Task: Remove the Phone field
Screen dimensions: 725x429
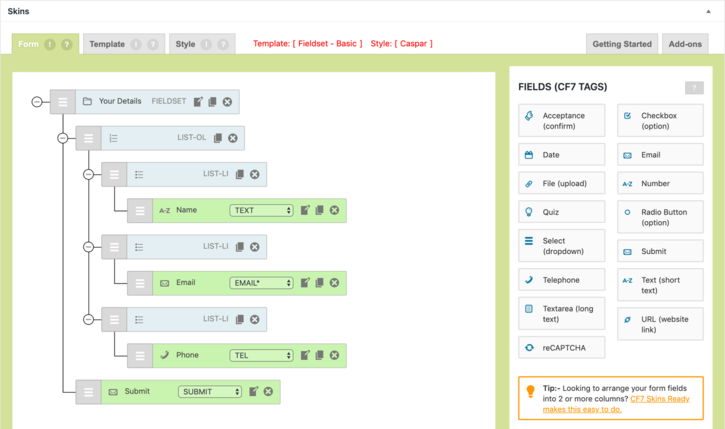Action: [x=335, y=355]
